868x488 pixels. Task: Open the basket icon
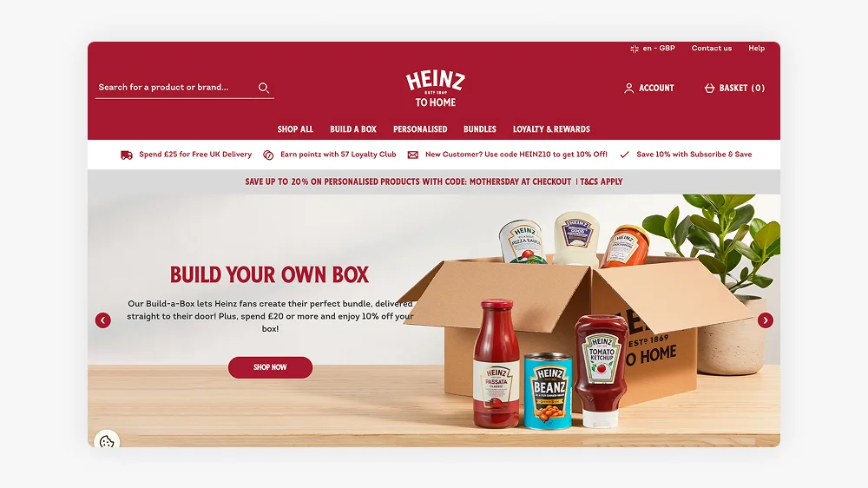(x=709, y=88)
